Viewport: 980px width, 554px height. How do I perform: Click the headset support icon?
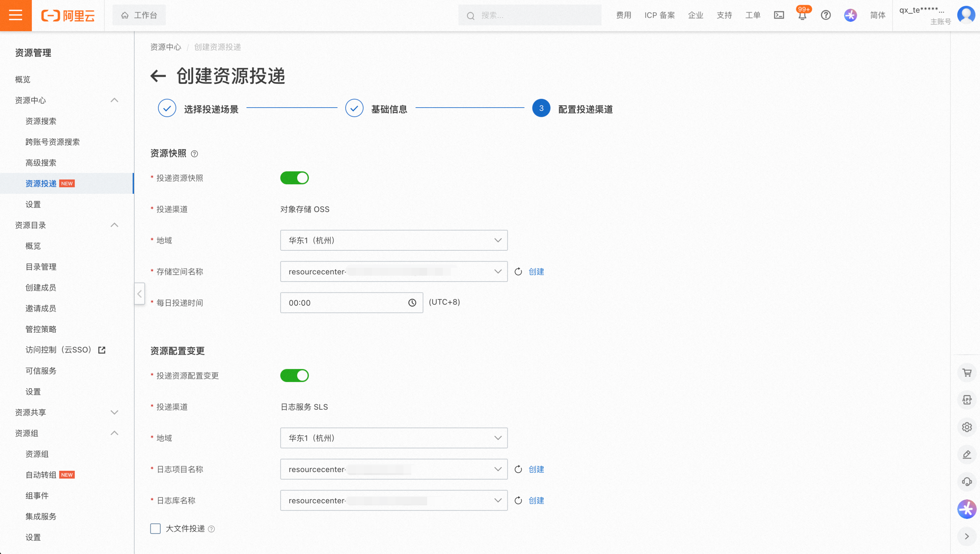coord(967,482)
